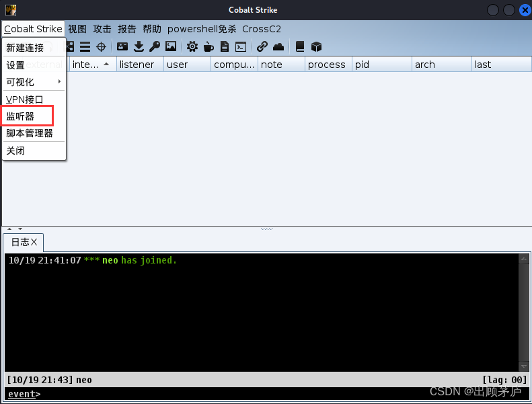The height and width of the screenshot is (404, 532).
Task: Open help with the book icon
Action: click(x=299, y=46)
